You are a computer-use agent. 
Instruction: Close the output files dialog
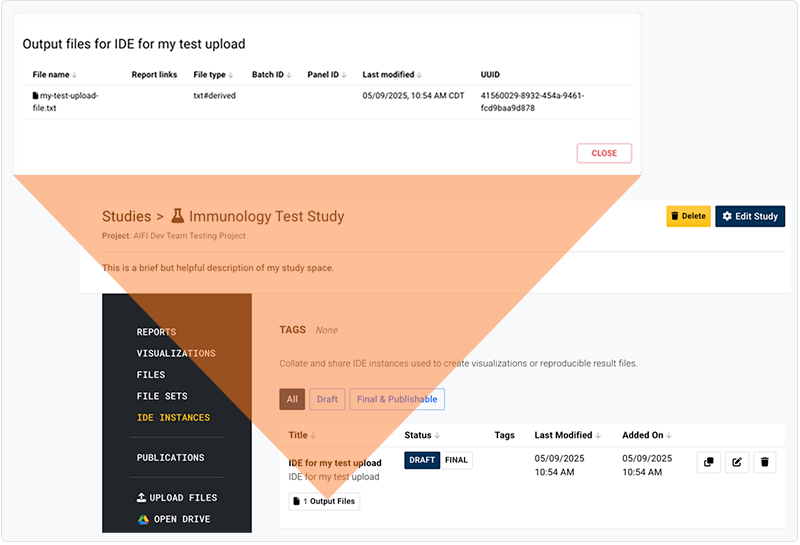point(603,153)
